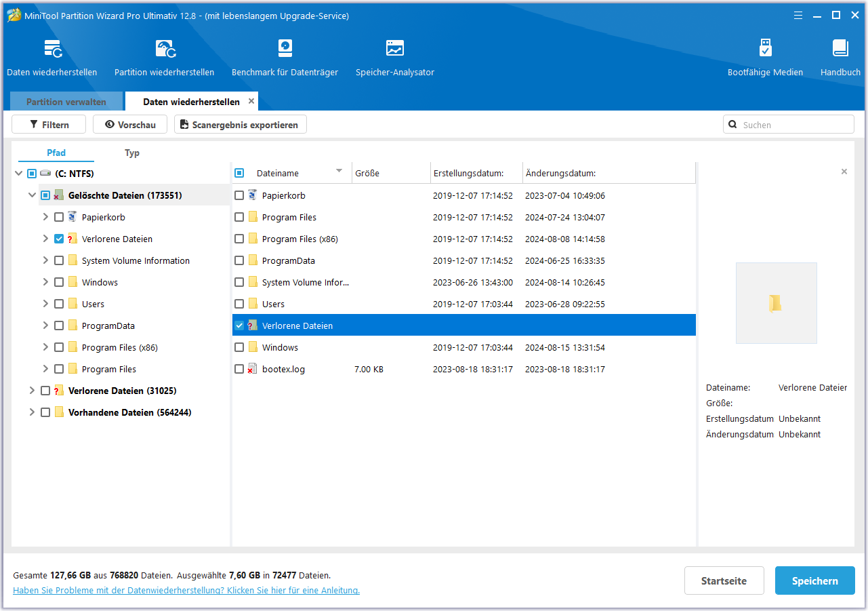Collapse the Gelöschte Dateien (173551) node
The width and height of the screenshot is (868, 611).
(x=32, y=195)
